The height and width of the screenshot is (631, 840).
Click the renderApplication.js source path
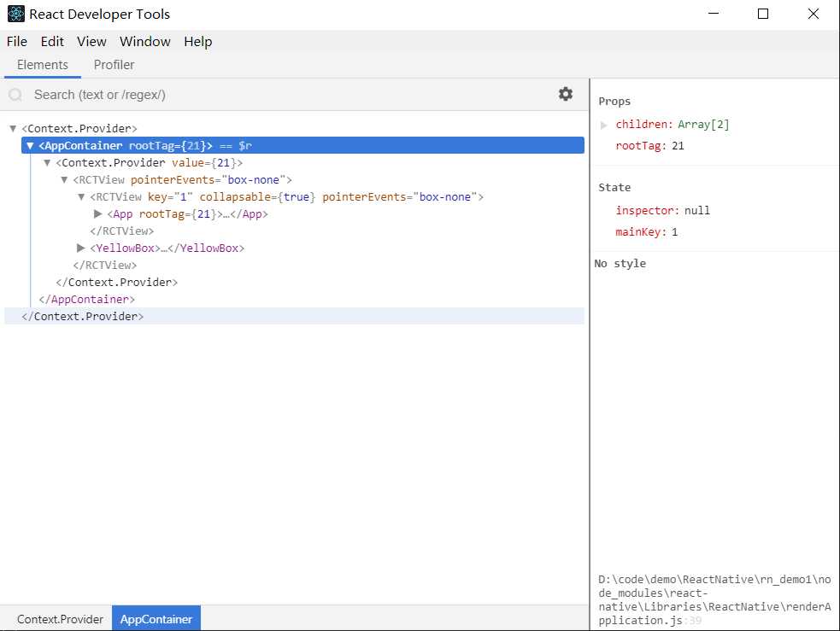[x=714, y=599]
